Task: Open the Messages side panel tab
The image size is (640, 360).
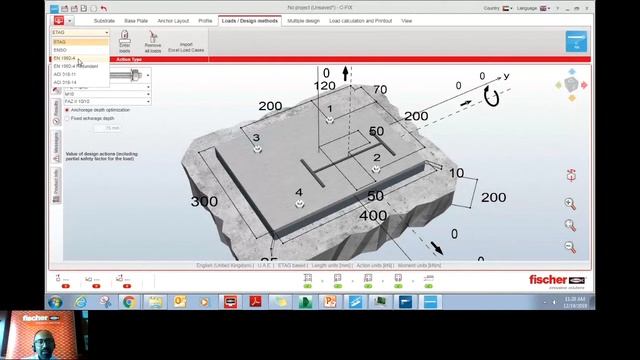Action: click(56, 146)
